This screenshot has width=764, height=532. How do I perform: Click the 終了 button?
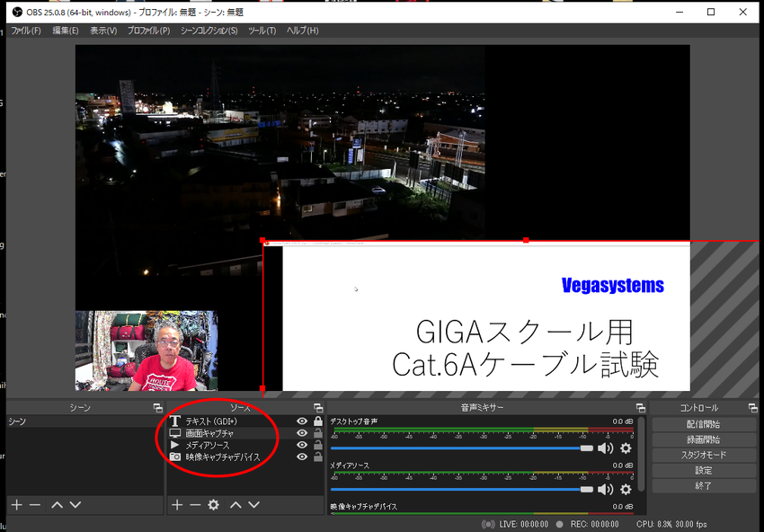click(704, 486)
